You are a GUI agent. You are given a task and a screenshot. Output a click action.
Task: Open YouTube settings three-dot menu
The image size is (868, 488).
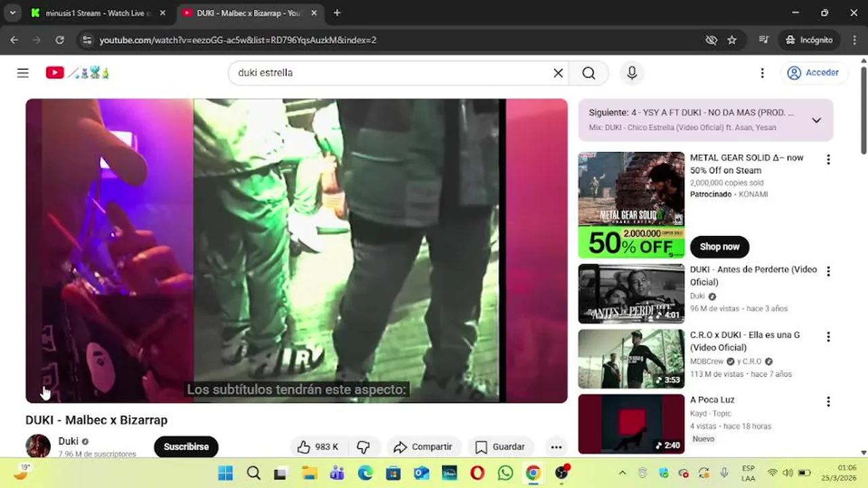(x=762, y=73)
